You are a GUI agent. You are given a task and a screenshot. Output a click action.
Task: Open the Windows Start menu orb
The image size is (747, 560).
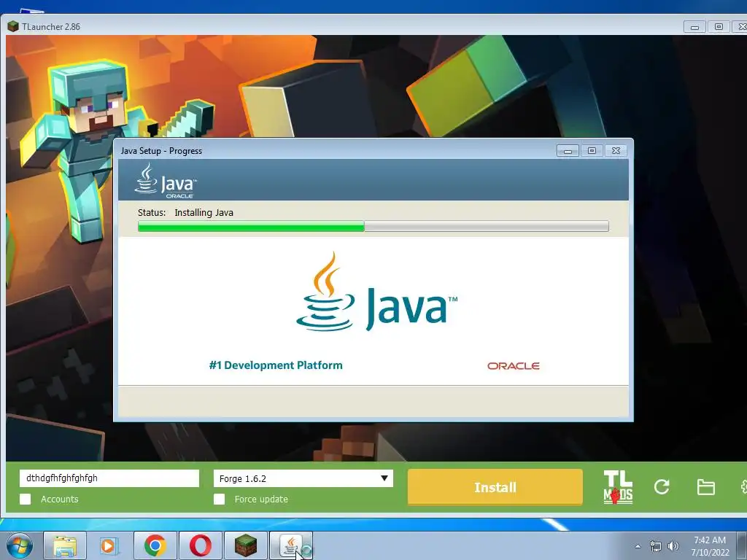18,545
